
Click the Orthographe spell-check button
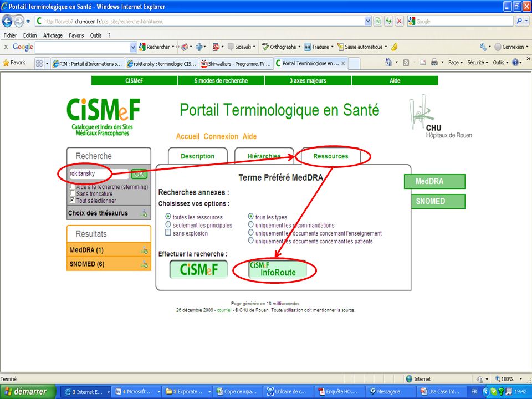(x=279, y=47)
